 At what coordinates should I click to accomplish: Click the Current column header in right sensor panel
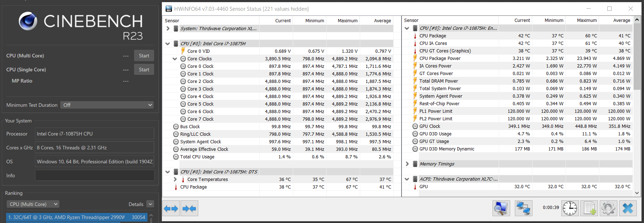(x=522, y=20)
